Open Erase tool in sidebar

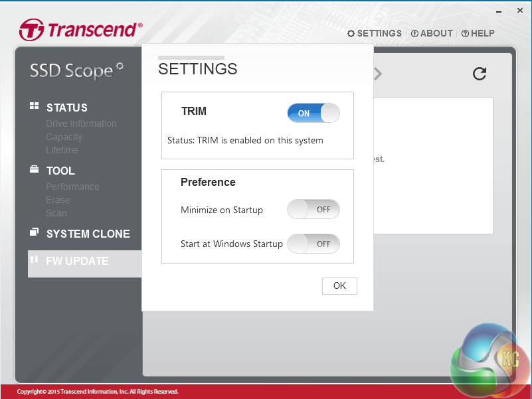tap(58, 200)
